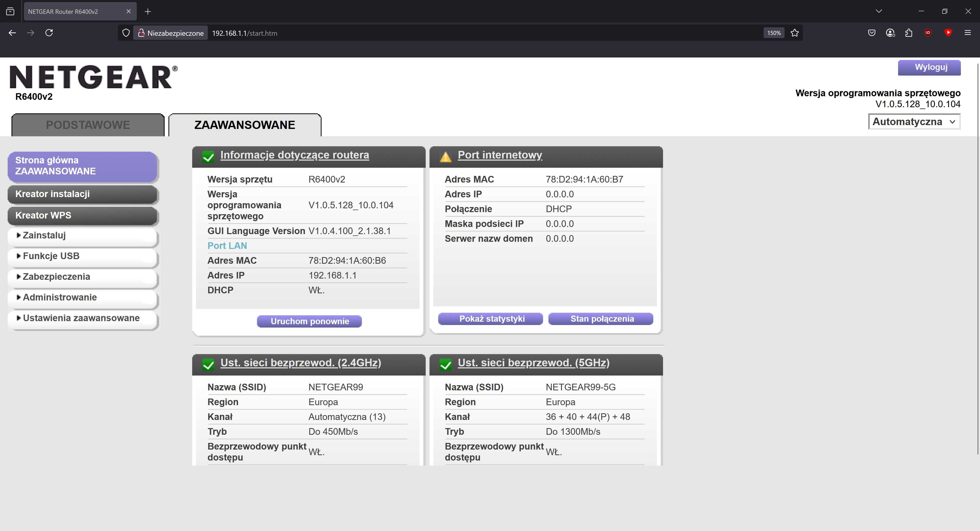Open the Pocket save icon
This screenshot has width=980, height=531.
pyautogui.click(x=872, y=33)
